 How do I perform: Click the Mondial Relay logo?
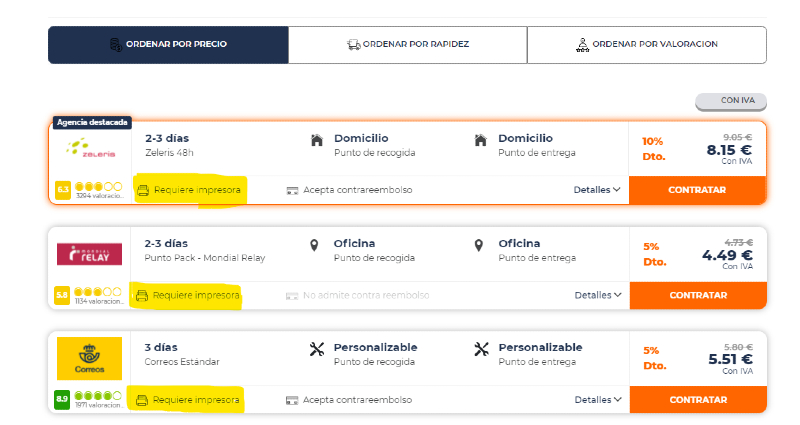pyautogui.click(x=90, y=254)
